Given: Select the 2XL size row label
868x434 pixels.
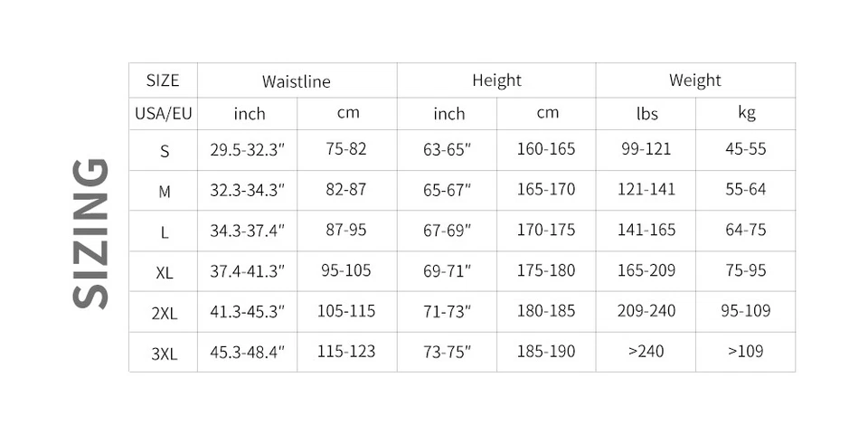Looking at the screenshot, I should pyautogui.click(x=164, y=314).
